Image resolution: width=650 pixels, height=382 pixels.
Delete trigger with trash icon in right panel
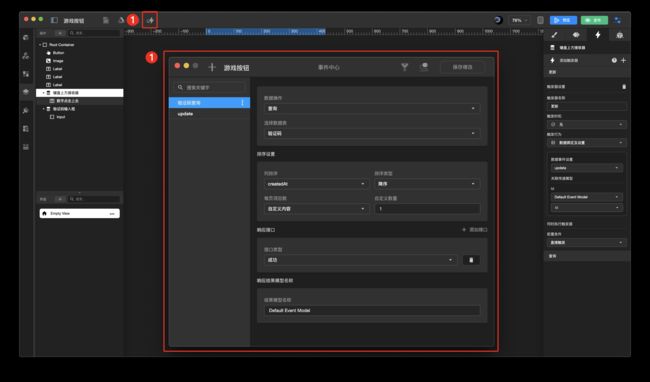pos(624,87)
